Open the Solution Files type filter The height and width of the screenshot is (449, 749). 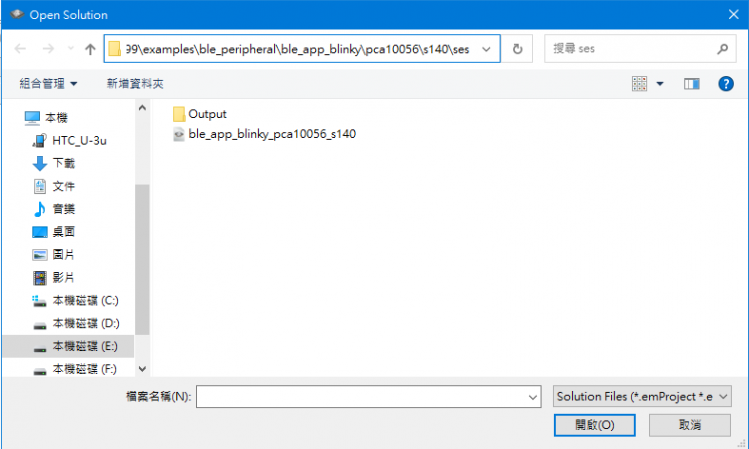[x=642, y=396]
